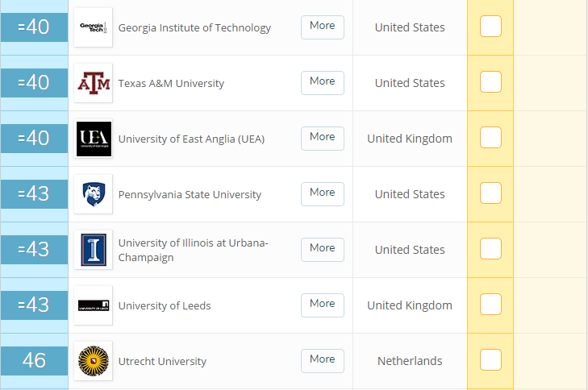Viewport: 588px width, 390px height.
Task: Click the Penn State shield logo
Action: click(x=93, y=194)
